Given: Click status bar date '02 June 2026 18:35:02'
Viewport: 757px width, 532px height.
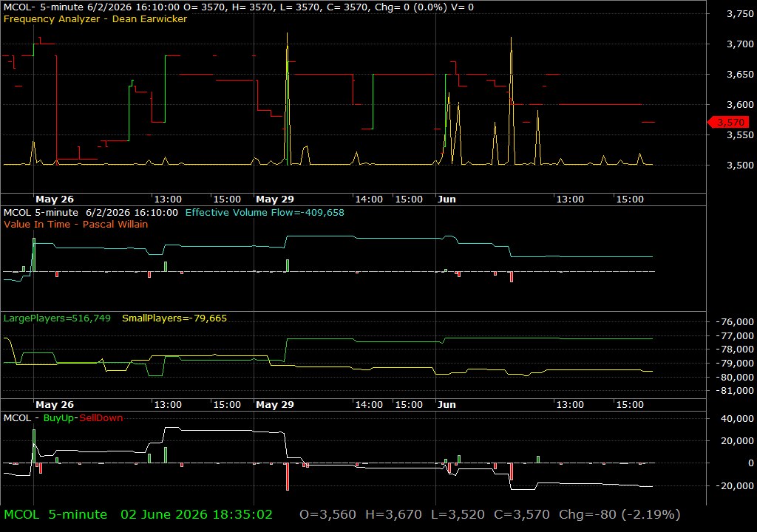Looking at the screenshot, I should tap(197, 514).
